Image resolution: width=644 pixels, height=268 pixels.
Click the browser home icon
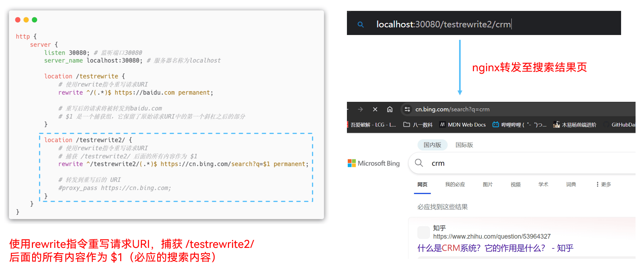click(x=390, y=109)
